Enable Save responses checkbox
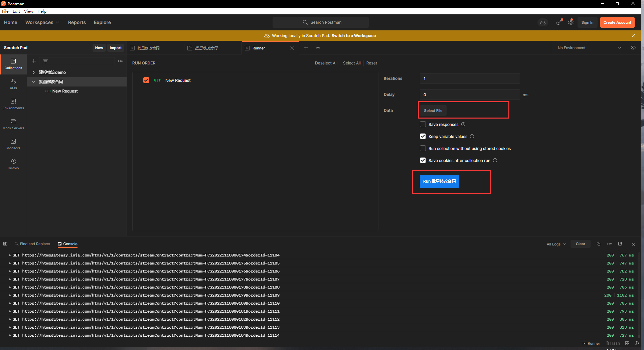 click(x=423, y=124)
